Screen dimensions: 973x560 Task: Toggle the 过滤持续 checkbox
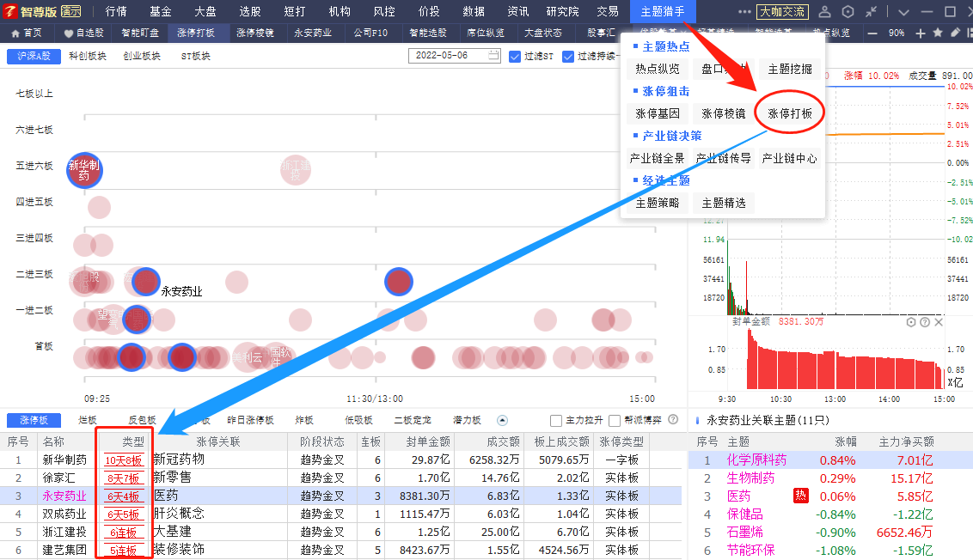(568, 57)
